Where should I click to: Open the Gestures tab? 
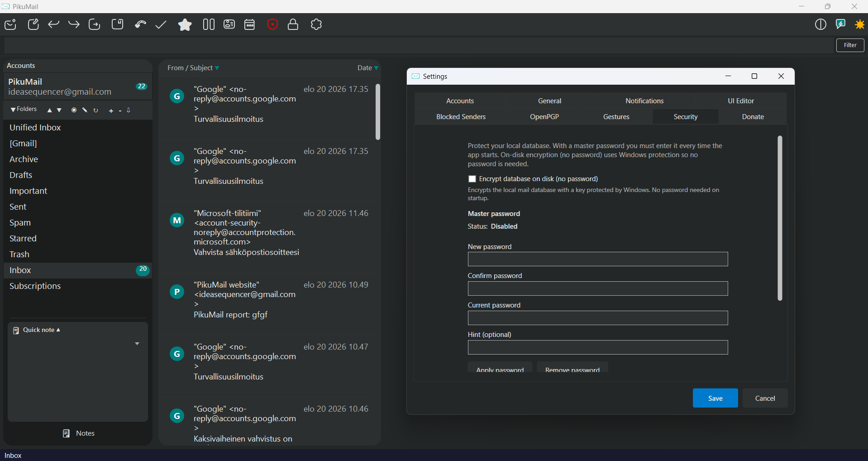[616, 116]
